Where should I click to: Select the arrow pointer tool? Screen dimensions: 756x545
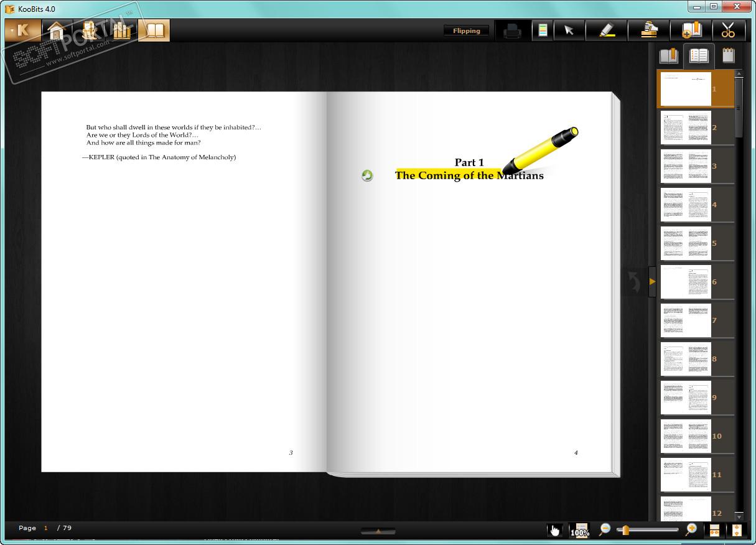click(569, 30)
